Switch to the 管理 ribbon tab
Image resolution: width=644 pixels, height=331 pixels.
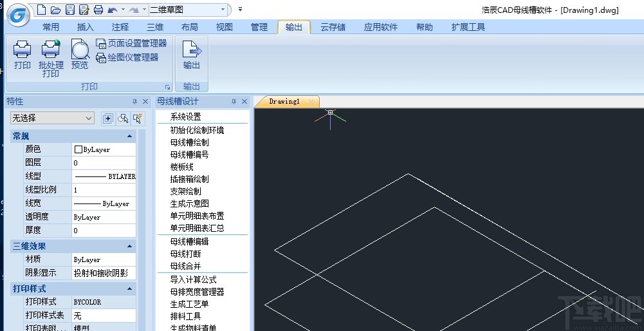coord(259,27)
